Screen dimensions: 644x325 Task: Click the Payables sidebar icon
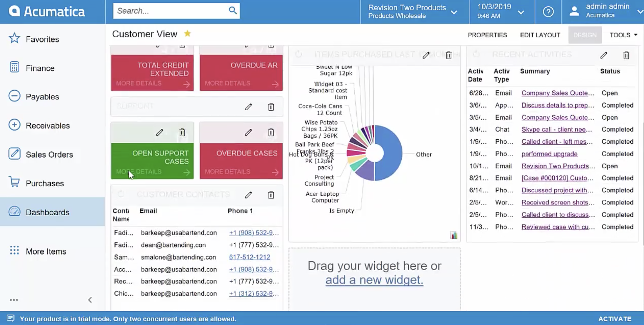pos(14,96)
